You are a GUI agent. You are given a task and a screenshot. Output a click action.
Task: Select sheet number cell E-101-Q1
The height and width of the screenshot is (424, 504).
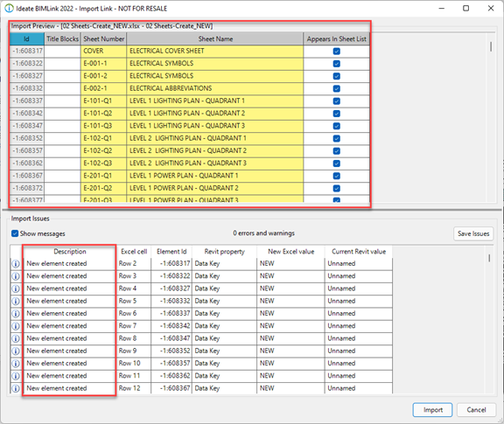[103, 101]
